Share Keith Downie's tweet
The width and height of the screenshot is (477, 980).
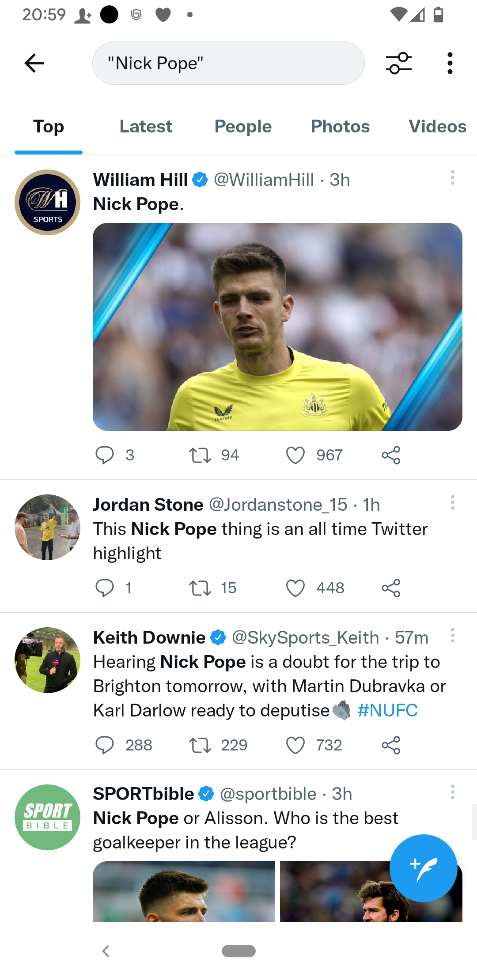click(x=391, y=745)
